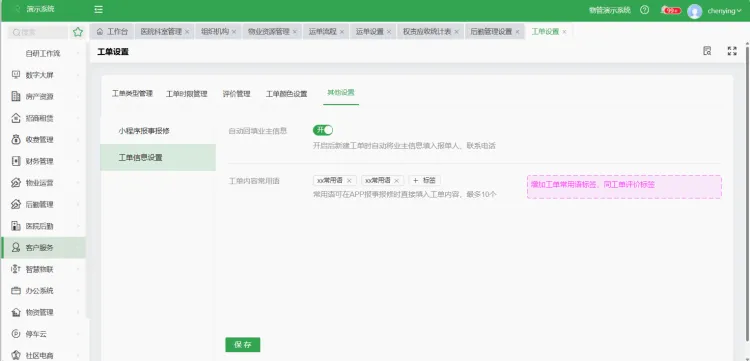Open the 数字大屏 sidebar icon

(16, 75)
